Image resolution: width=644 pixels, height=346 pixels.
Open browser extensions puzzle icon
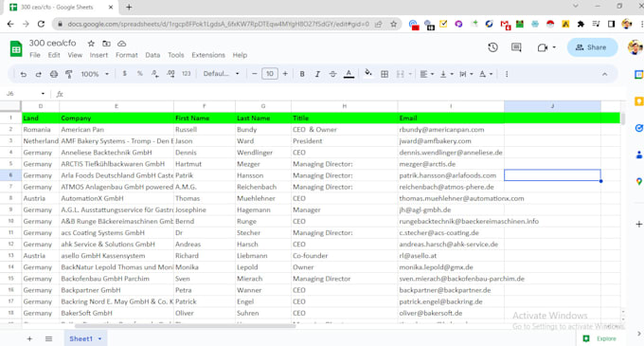[x=581, y=24]
